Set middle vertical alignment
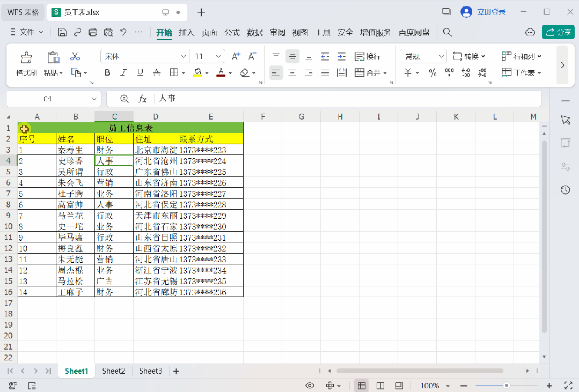This screenshot has width=579, height=392. [292, 56]
